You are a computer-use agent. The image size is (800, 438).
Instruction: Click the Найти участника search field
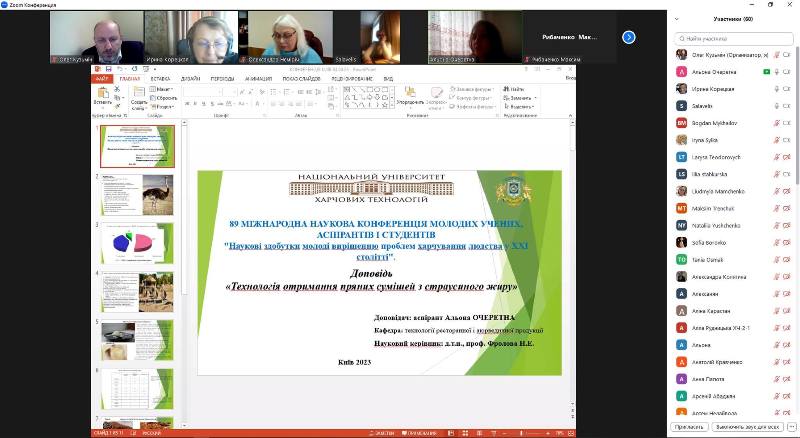[734, 38]
